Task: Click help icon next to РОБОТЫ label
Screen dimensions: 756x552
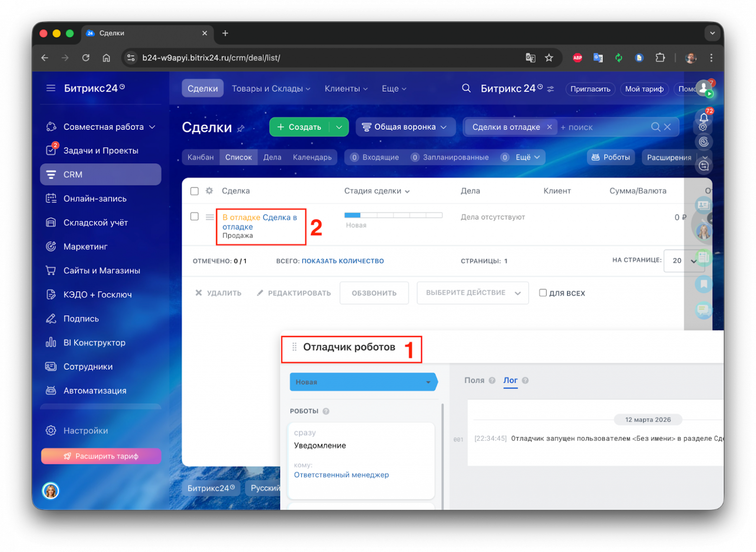Action: pos(326,411)
